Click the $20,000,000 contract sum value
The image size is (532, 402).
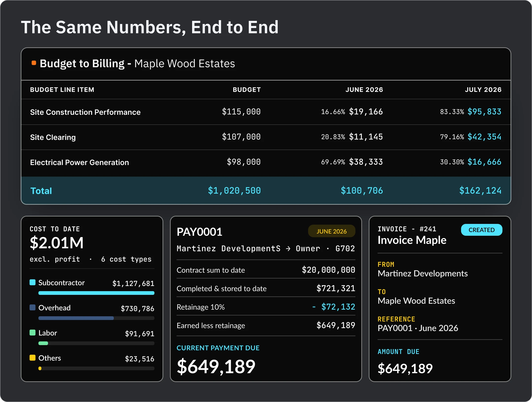coord(329,270)
